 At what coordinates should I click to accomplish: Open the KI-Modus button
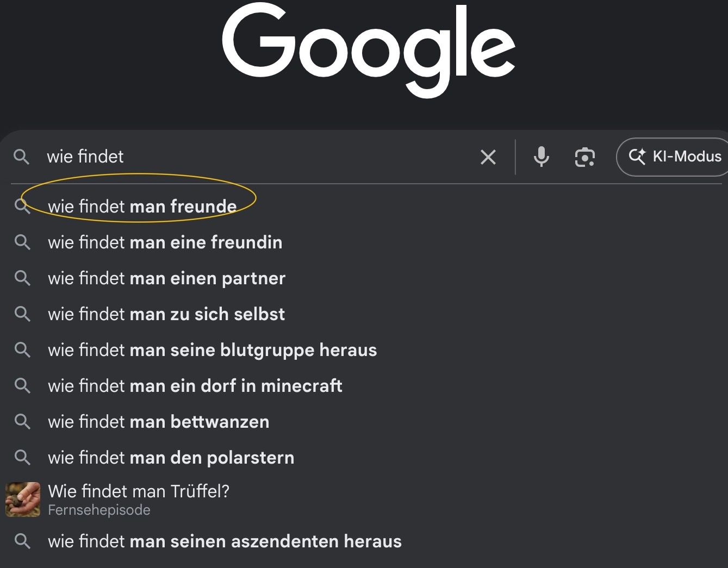point(674,157)
